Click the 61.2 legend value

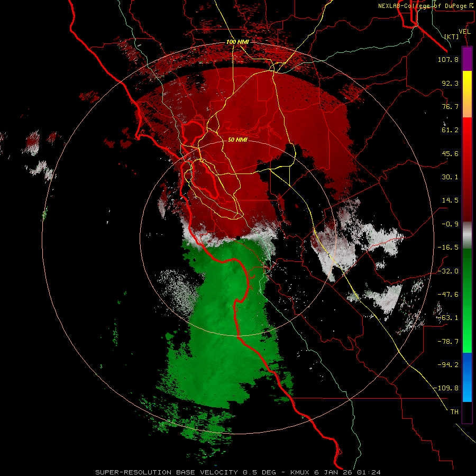(450, 130)
